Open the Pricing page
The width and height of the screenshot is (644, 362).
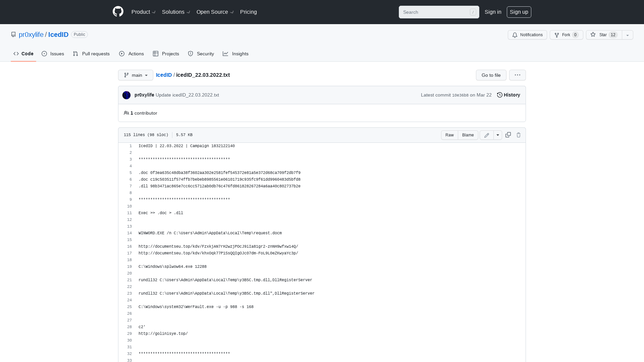249,12
